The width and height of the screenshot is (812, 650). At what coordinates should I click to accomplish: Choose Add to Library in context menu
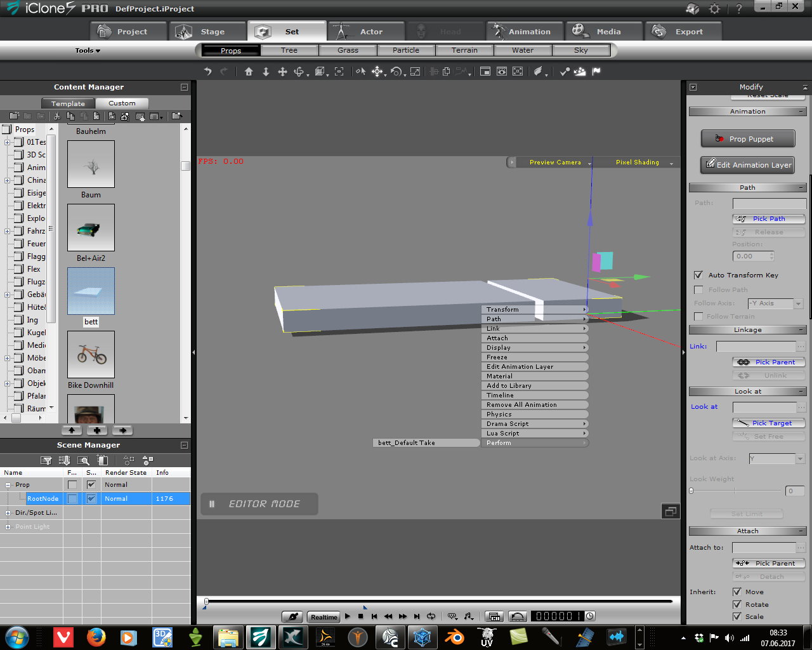click(535, 386)
